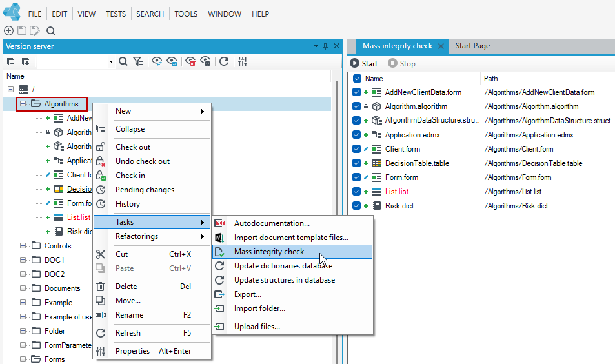Click the settings sliders icon in Version server toolbar

point(243,61)
